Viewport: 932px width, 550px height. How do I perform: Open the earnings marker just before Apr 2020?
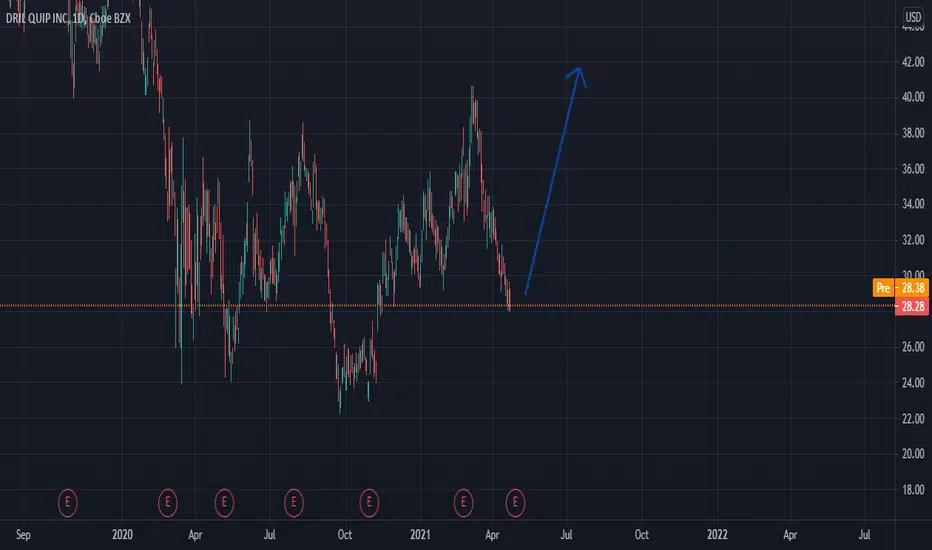pos(168,502)
